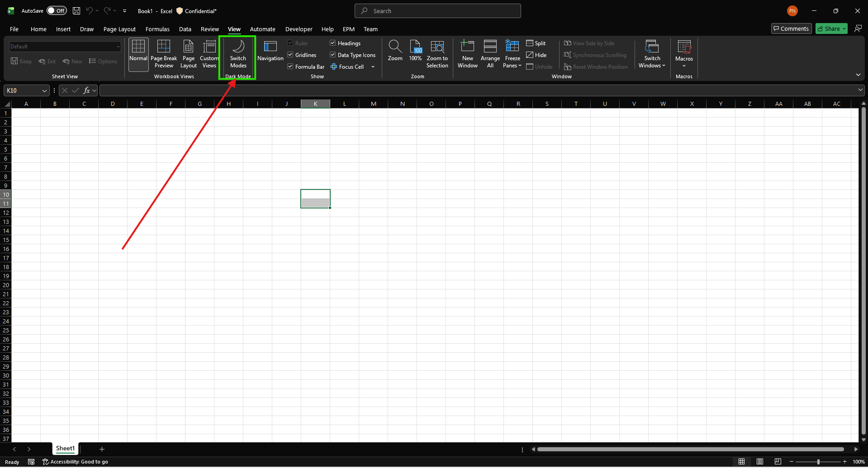The image size is (868, 468).
Task: Select the Sheet1 tab
Action: 65,449
